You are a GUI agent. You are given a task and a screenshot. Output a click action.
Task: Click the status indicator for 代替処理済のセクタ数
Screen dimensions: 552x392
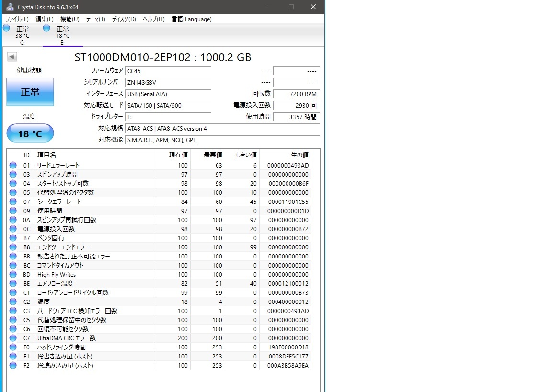(12, 192)
